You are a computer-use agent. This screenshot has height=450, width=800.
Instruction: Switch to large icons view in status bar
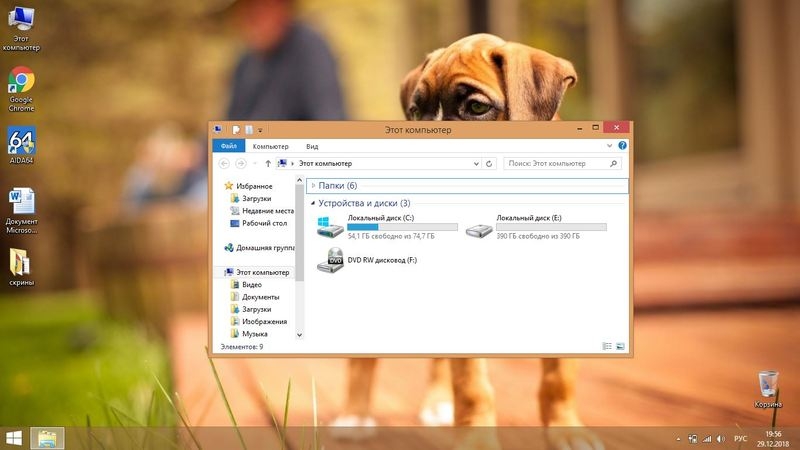[x=620, y=346]
